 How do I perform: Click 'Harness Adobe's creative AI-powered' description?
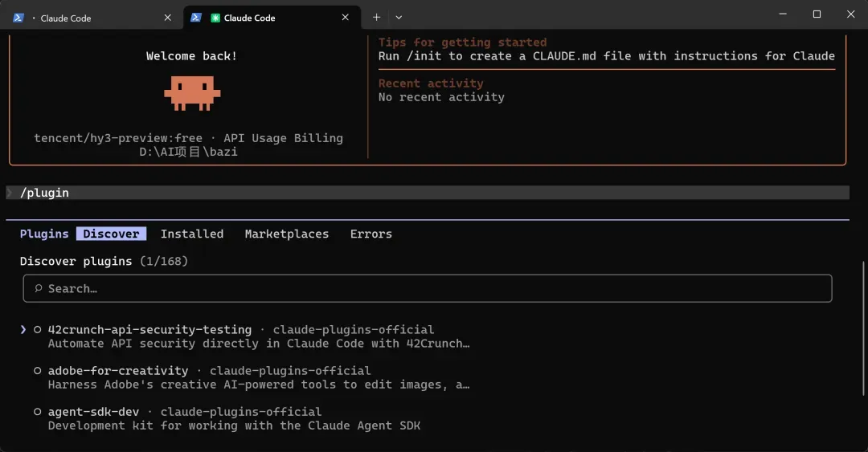coord(259,385)
